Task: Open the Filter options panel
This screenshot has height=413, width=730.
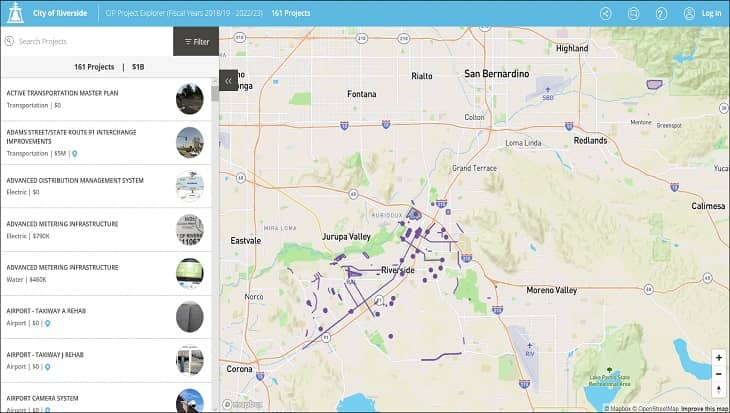Action: pos(196,42)
